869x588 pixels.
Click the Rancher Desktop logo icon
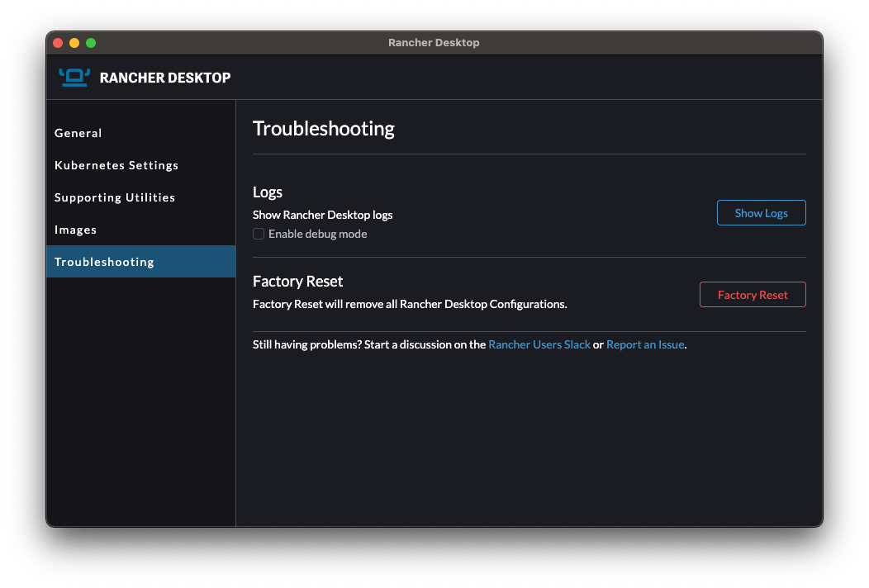(74, 77)
